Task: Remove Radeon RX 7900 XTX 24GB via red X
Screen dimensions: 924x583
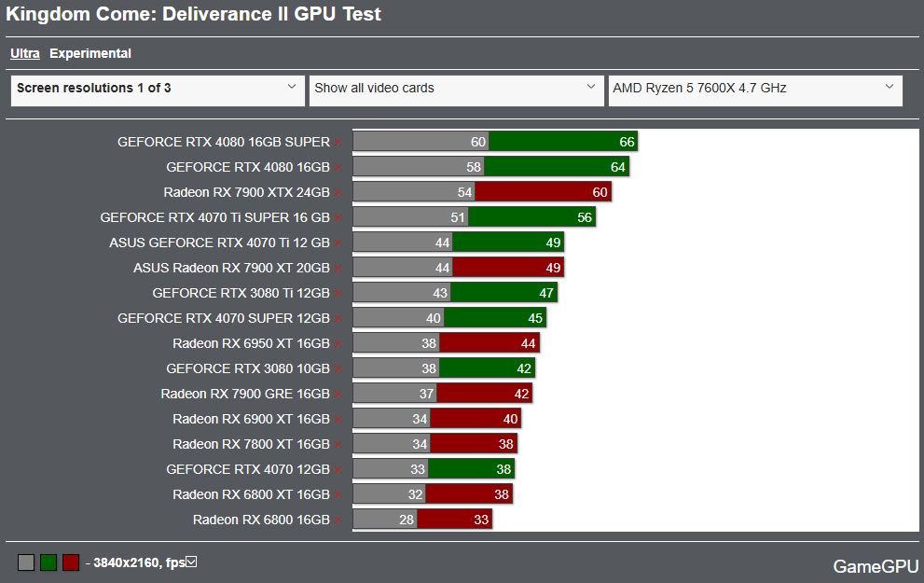Action: tap(338, 193)
